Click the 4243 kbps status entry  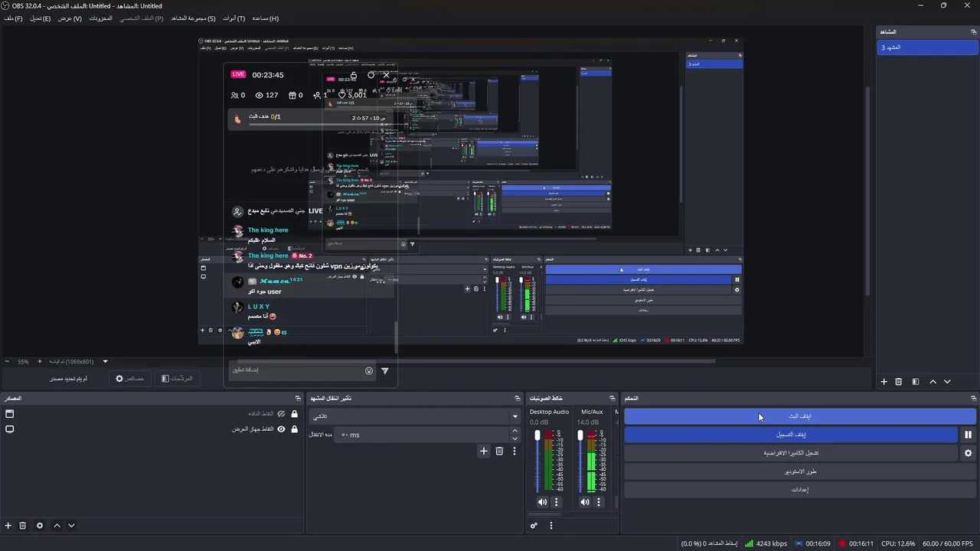[766, 544]
